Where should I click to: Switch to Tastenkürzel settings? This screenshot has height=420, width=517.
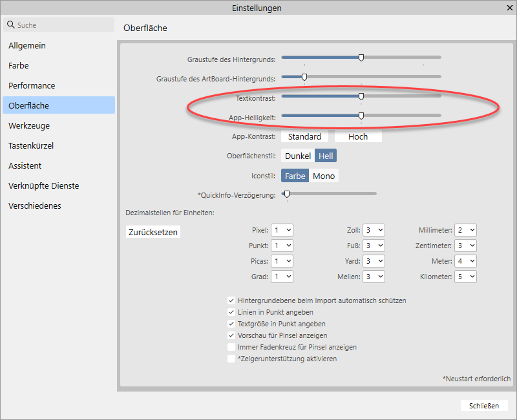tap(31, 146)
